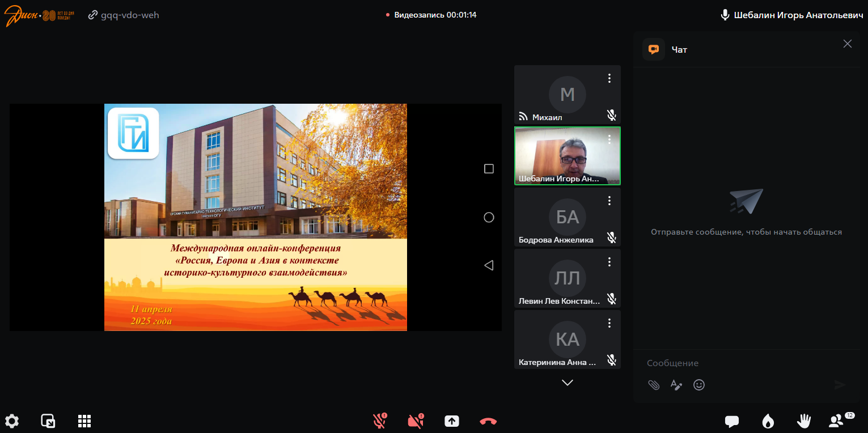Click muted mic icon on Бодрова Анжелика tile
The height and width of the screenshot is (433, 868).
coord(611,237)
